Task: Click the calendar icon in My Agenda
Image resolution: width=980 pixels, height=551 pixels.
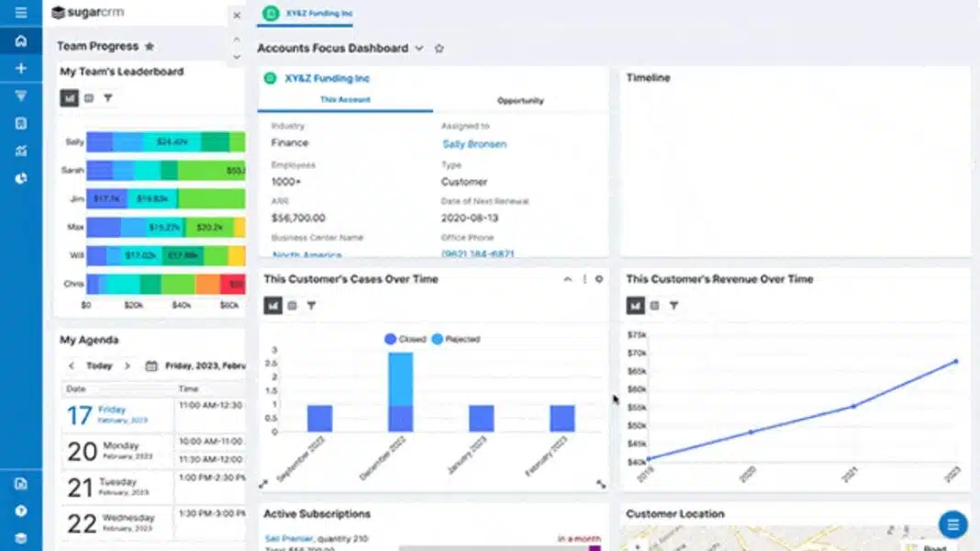Action: (x=151, y=365)
